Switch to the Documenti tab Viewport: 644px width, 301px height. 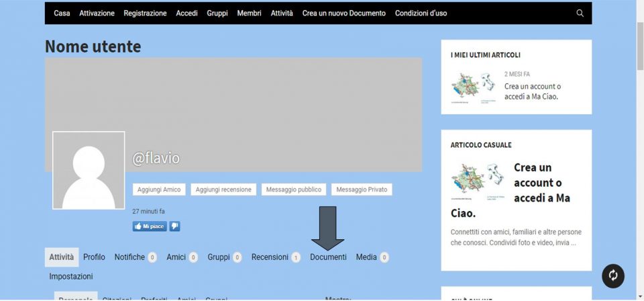coord(328,257)
